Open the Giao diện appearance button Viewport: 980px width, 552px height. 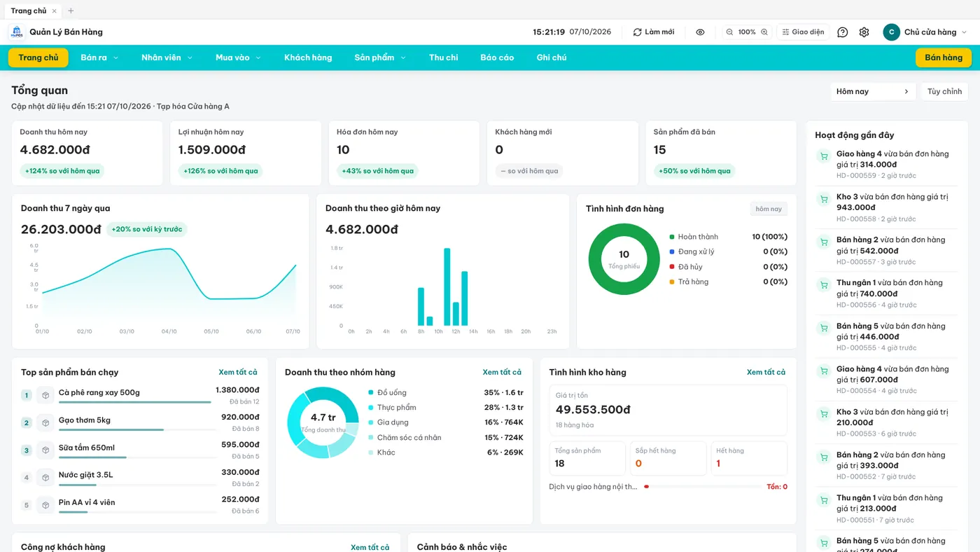(x=803, y=32)
